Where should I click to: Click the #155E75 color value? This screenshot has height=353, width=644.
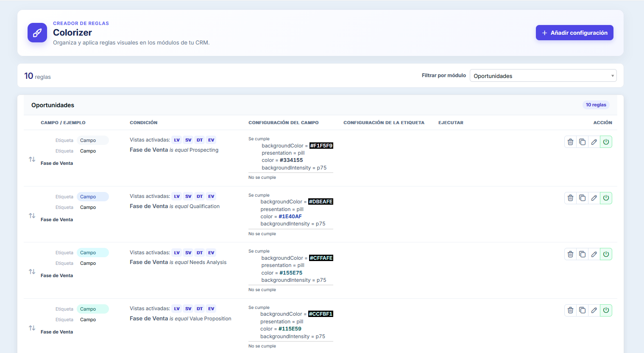tap(291, 273)
